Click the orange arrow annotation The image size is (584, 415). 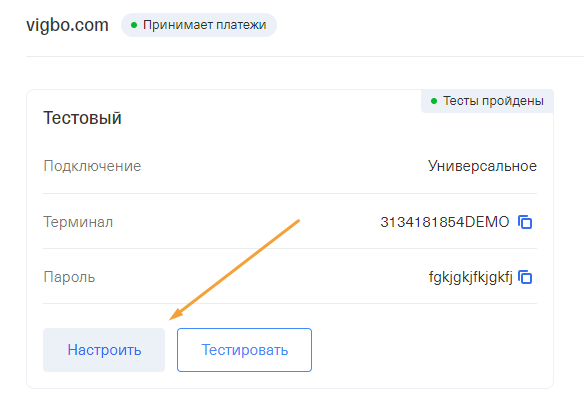(235, 270)
